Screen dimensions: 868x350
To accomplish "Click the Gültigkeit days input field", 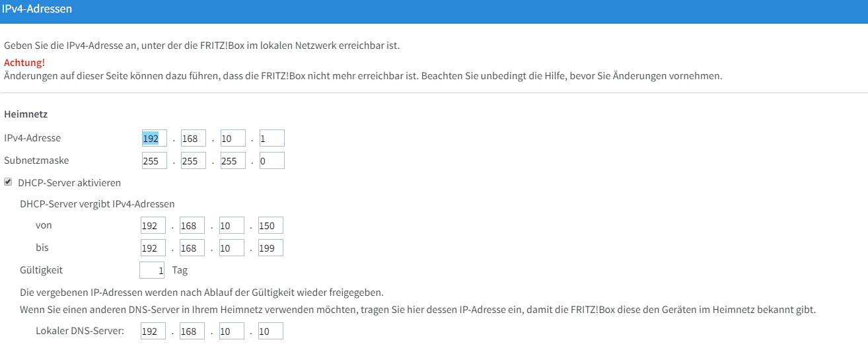I will (152, 270).
